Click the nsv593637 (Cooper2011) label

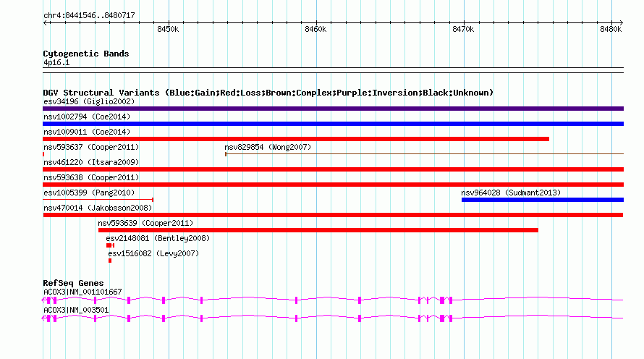(x=91, y=147)
